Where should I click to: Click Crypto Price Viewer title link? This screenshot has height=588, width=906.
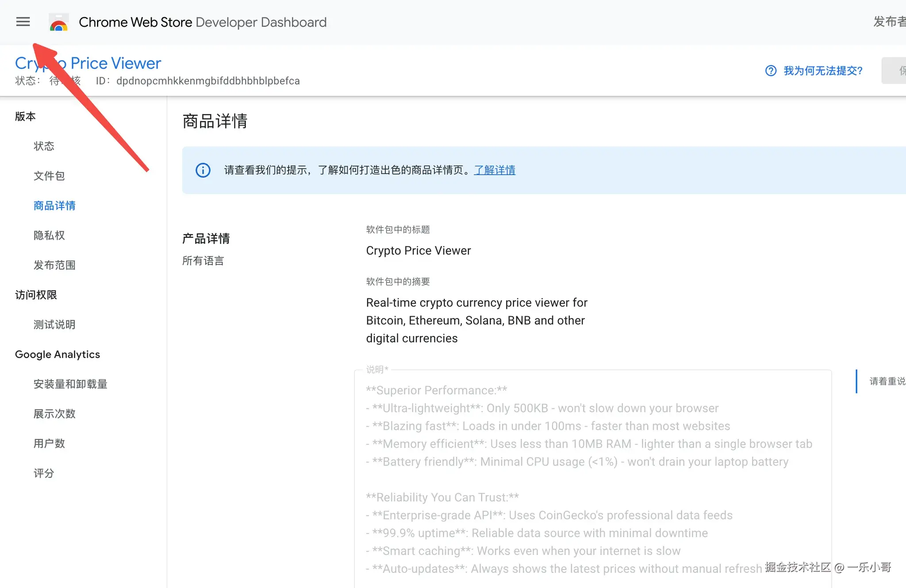tap(115, 63)
